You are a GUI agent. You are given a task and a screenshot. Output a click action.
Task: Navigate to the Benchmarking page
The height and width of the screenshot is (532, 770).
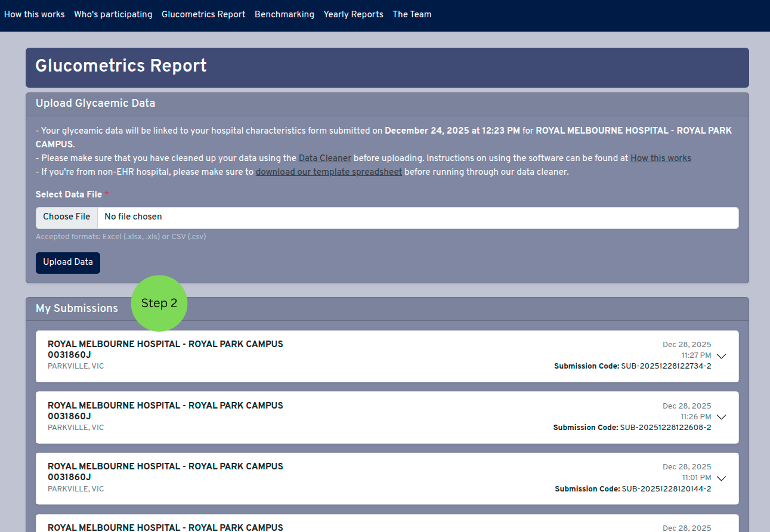click(x=284, y=14)
